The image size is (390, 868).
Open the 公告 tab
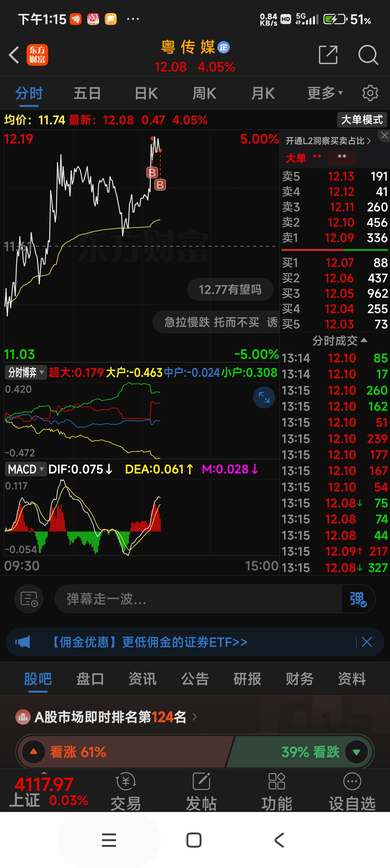click(195, 679)
